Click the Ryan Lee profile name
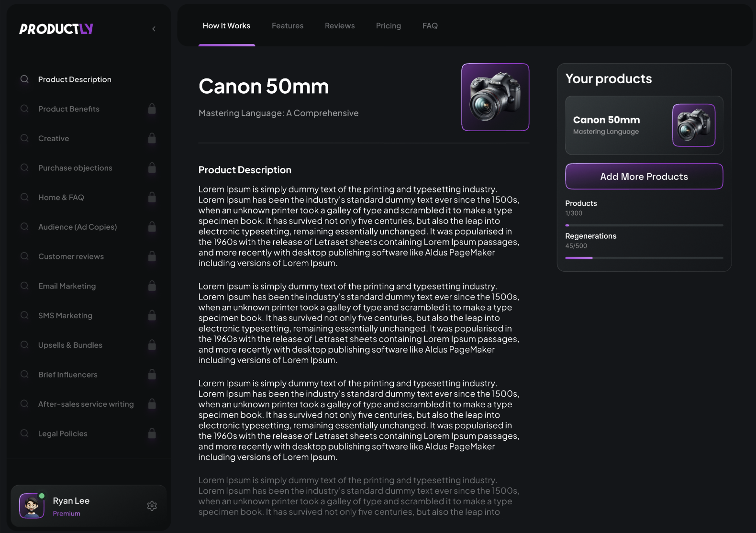This screenshot has height=533, width=756. tap(71, 501)
